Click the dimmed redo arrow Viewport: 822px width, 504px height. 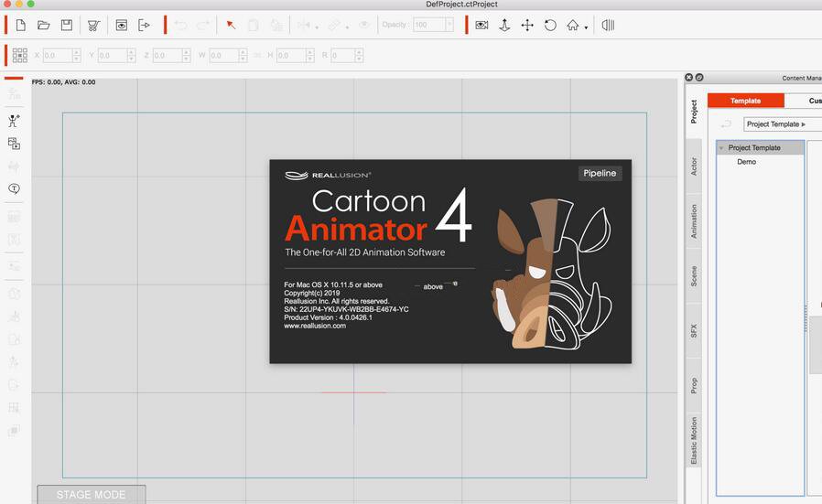pos(203,25)
